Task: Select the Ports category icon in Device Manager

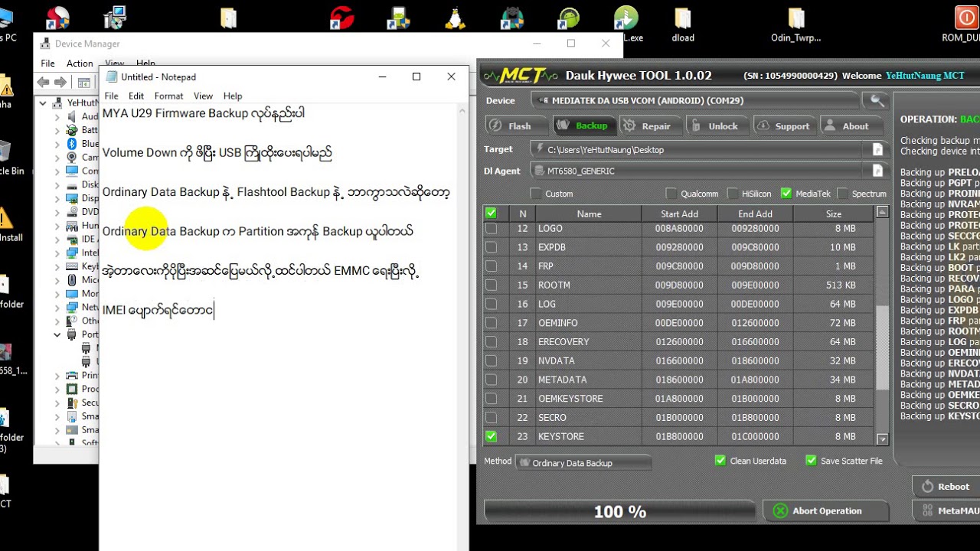Action: 72,334
